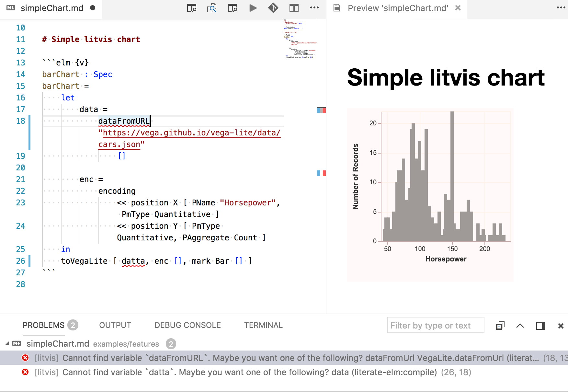Click the markdown file icon in problems list
The image size is (568, 392).
[17, 343]
